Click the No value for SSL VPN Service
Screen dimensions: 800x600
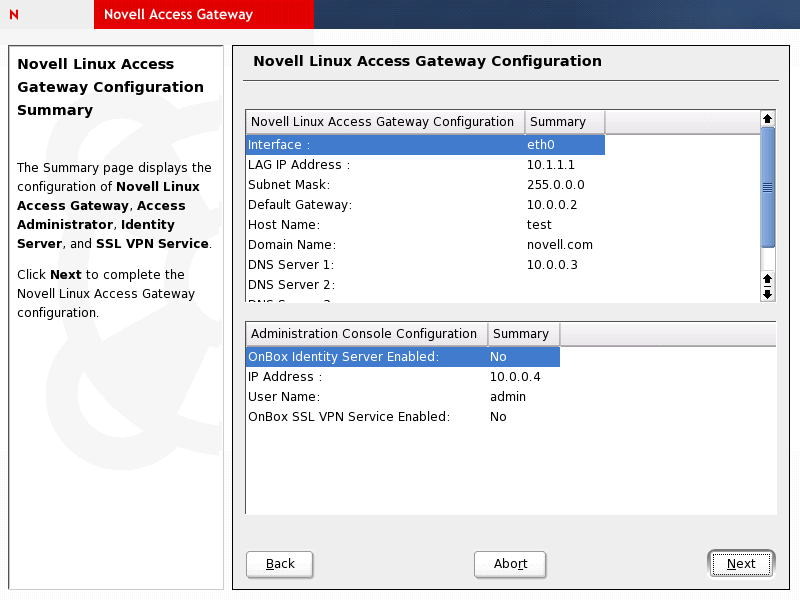pyautogui.click(x=498, y=416)
